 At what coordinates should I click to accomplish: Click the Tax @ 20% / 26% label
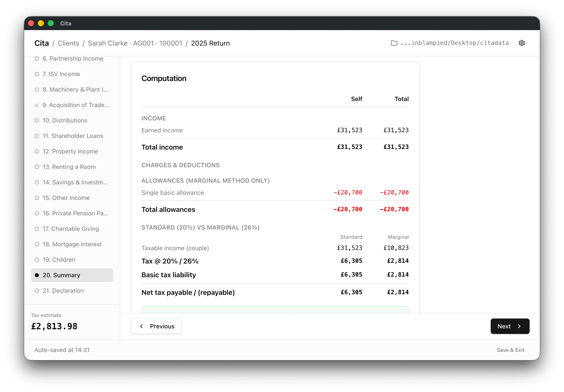click(170, 261)
